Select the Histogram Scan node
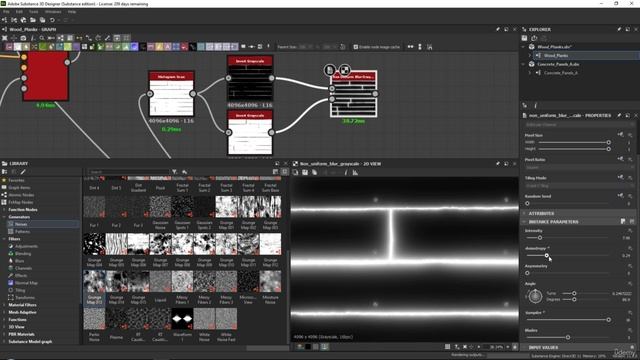The width and height of the screenshot is (640, 360). [x=171, y=94]
